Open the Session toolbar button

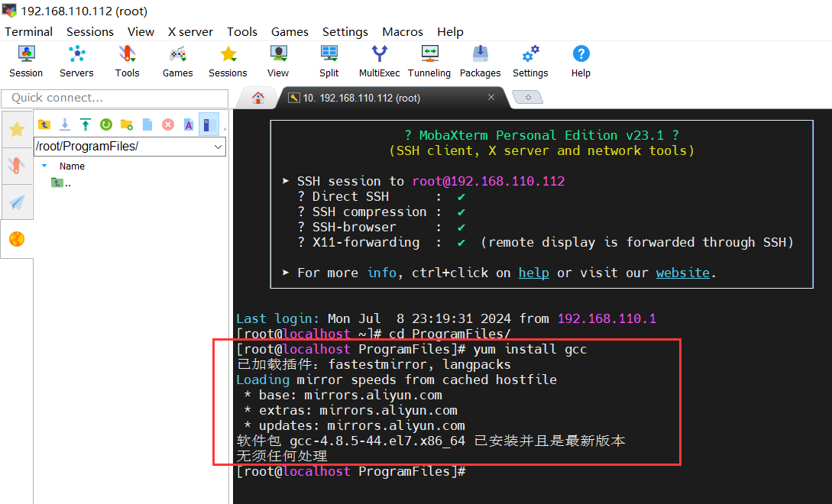click(x=26, y=62)
